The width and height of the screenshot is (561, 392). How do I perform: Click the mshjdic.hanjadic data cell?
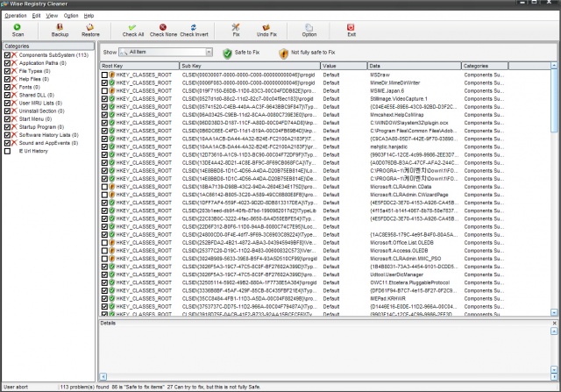[388, 146]
